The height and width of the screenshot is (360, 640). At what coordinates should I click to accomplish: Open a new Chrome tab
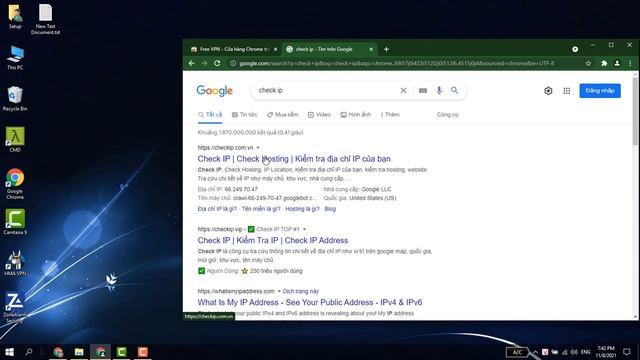386,49
